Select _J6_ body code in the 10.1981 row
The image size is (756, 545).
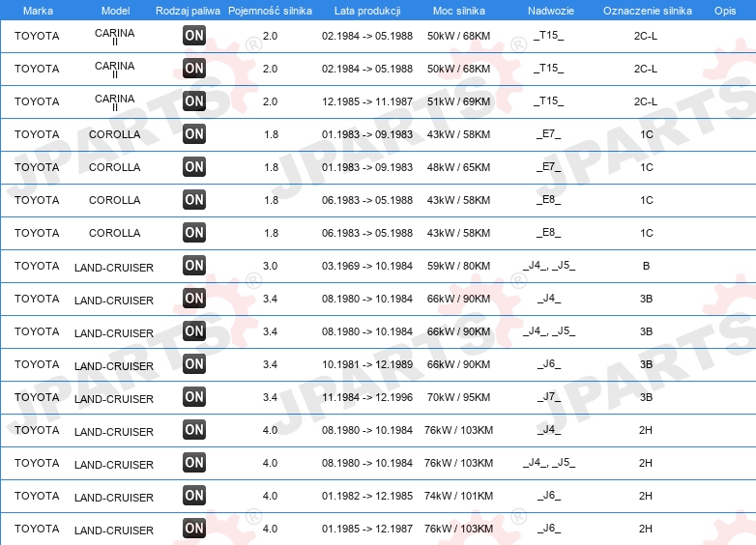pyautogui.click(x=549, y=364)
